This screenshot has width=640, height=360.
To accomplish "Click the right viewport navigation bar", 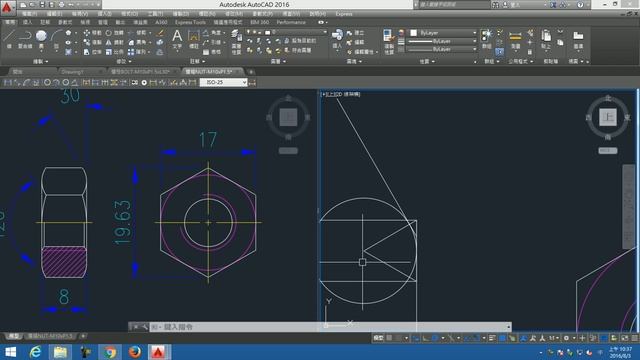I will (x=629, y=206).
